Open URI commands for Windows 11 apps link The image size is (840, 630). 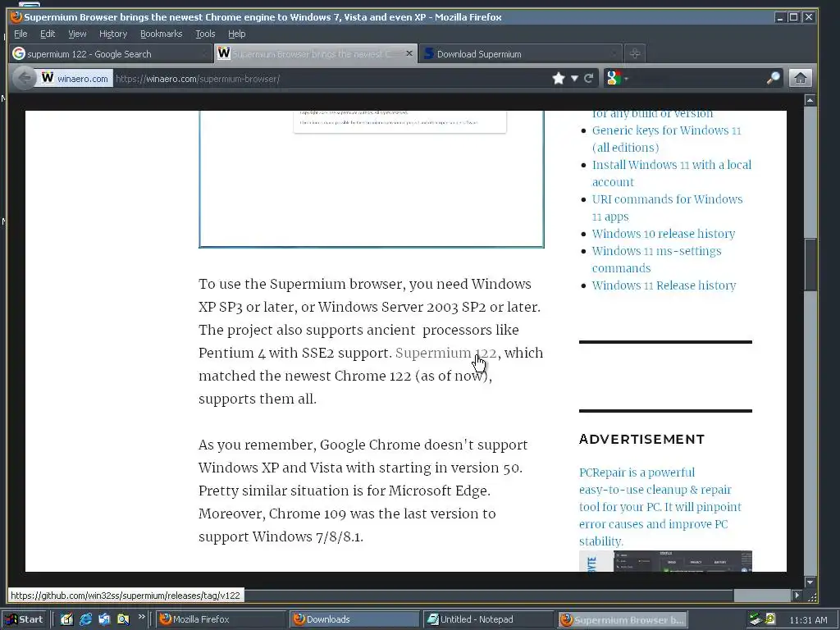click(667, 208)
